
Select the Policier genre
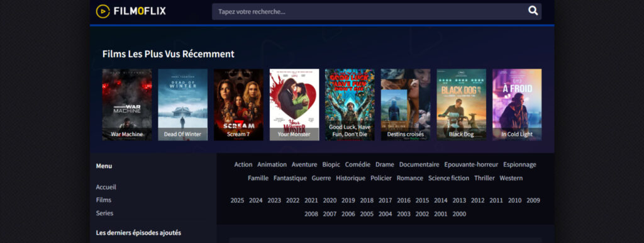[x=381, y=178]
